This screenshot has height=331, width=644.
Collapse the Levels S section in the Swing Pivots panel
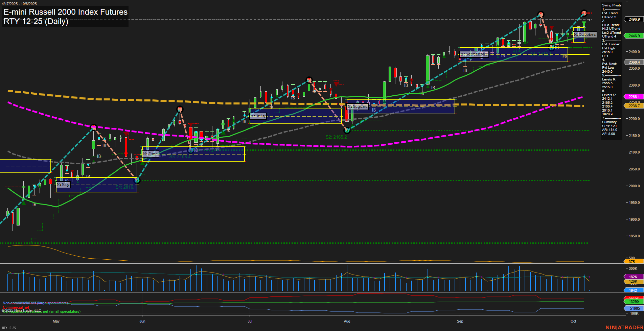608,95
